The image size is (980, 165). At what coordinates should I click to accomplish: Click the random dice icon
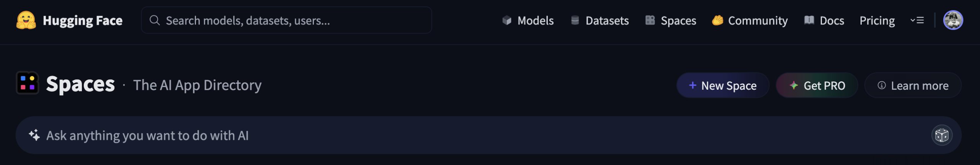tap(942, 135)
